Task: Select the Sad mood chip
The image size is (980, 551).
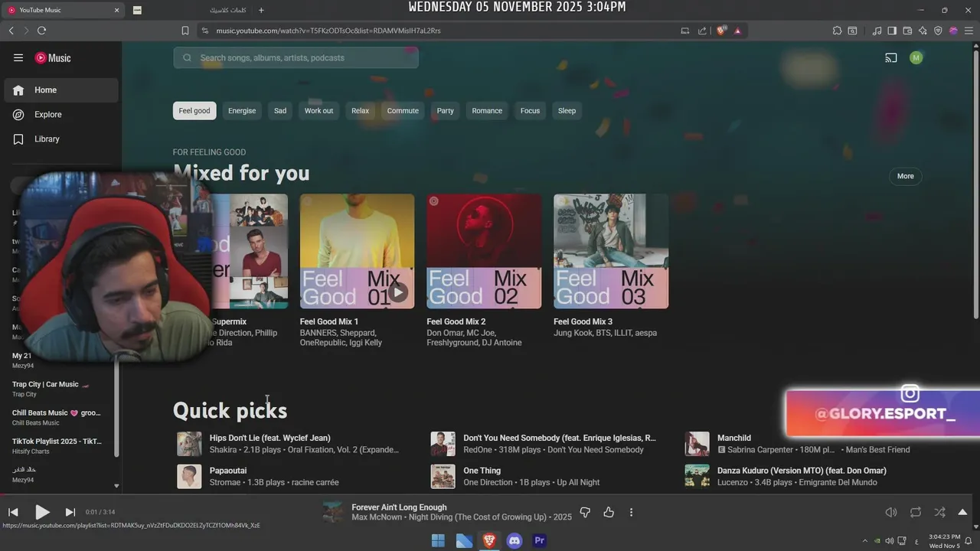Action: 280,110
